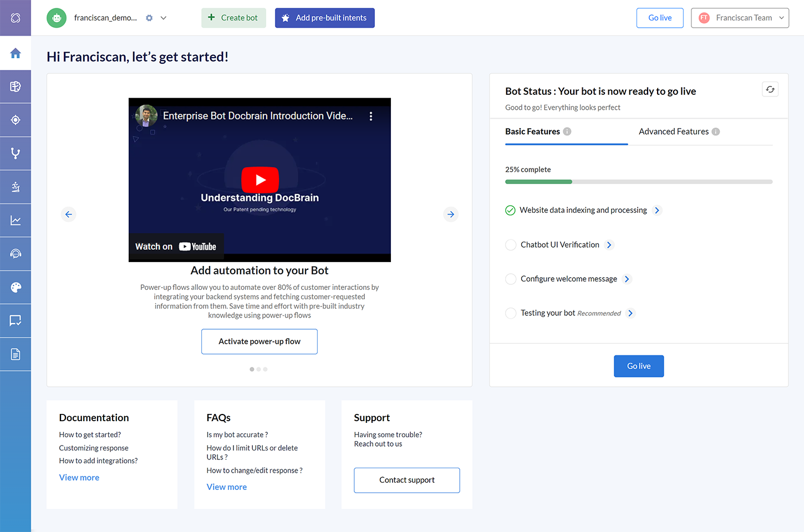Open How to get started? doc
Screen dimensions: 804x532
90,435
